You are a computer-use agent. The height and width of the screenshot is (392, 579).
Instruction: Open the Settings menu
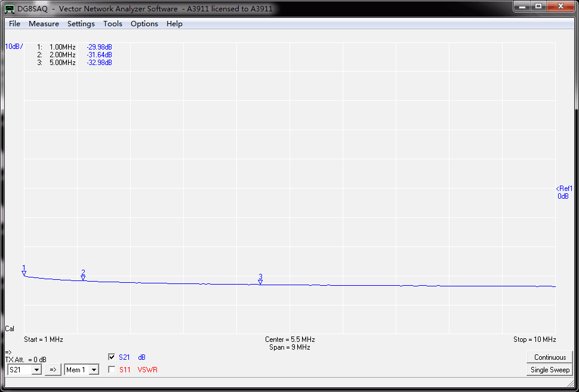pos(81,24)
